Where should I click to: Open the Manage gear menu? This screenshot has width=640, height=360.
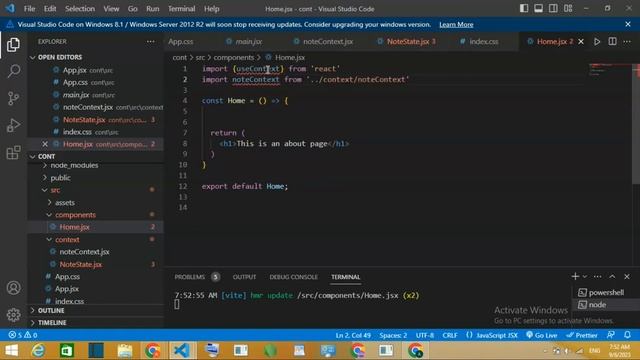tap(13, 315)
